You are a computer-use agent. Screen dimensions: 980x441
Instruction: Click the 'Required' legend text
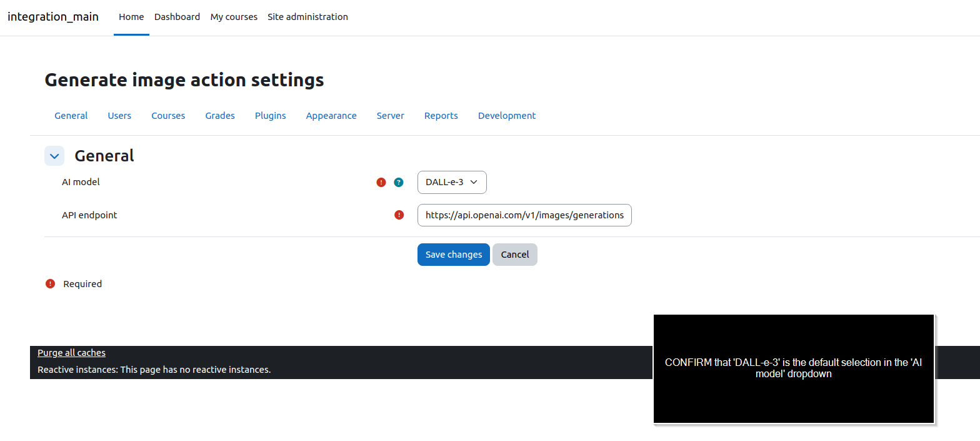click(x=82, y=284)
